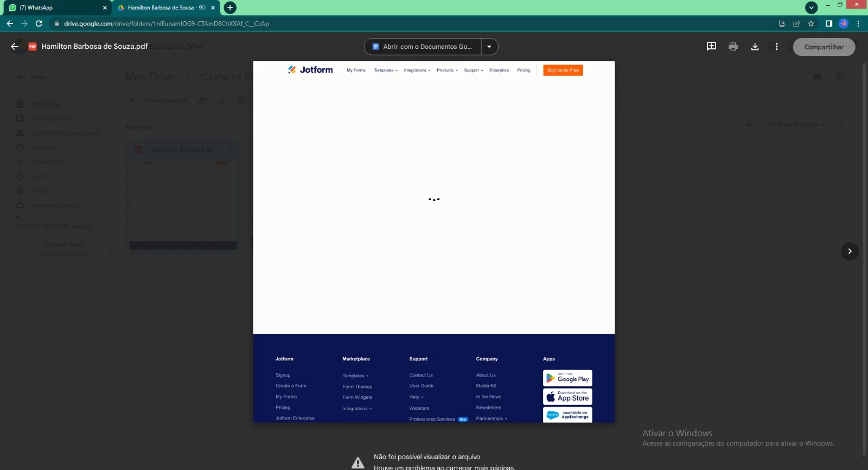The width and height of the screenshot is (868, 470).
Task: Click Webinars footer link
Action: click(x=419, y=408)
